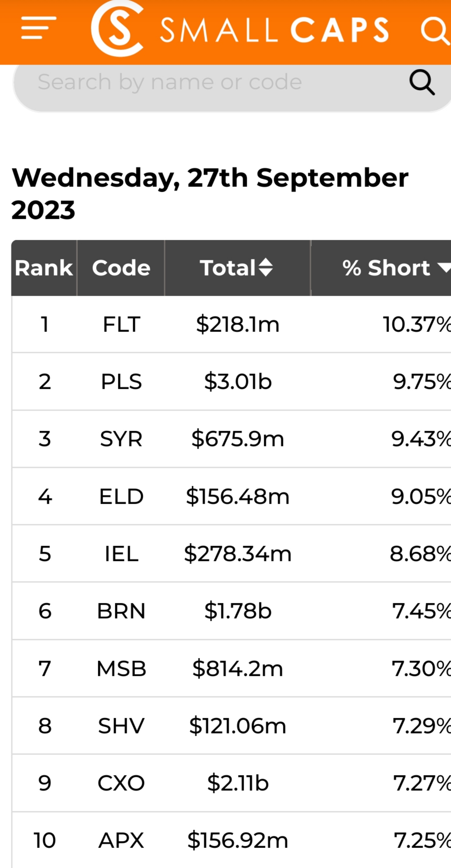This screenshot has width=451, height=868.
Task: Select the CXO stock code
Action: coord(121,783)
